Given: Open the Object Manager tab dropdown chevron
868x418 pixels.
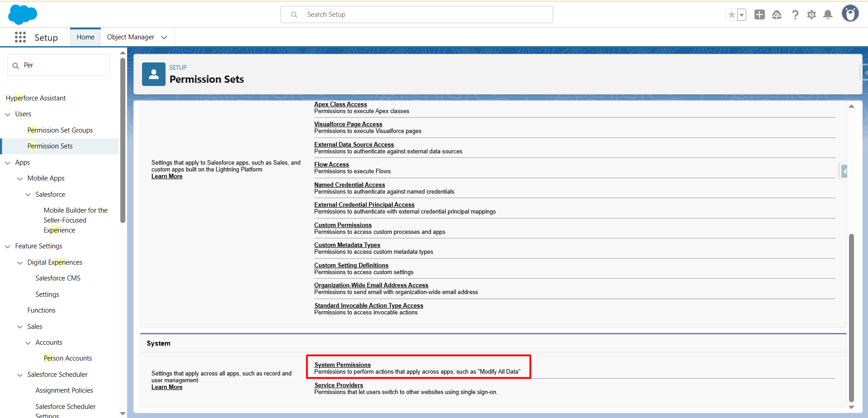Looking at the screenshot, I should coord(164,37).
